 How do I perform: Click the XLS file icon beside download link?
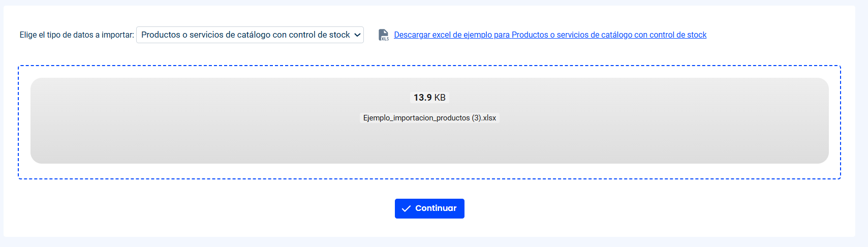tap(384, 35)
